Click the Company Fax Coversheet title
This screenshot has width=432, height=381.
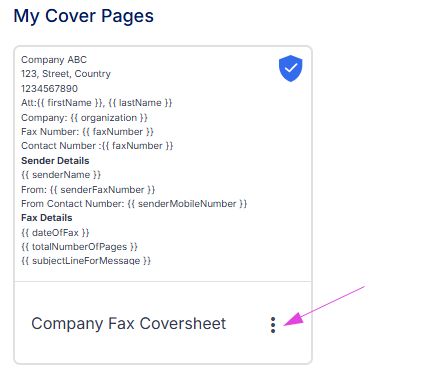click(x=129, y=324)
